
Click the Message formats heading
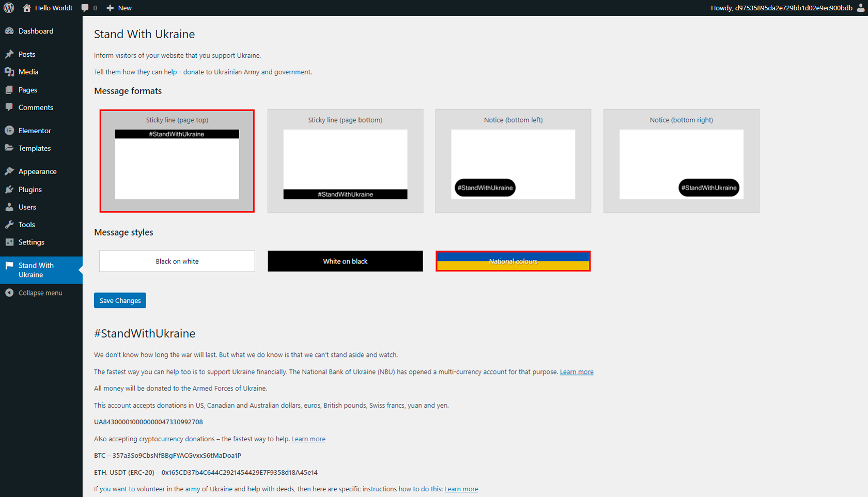pos(128,91)
